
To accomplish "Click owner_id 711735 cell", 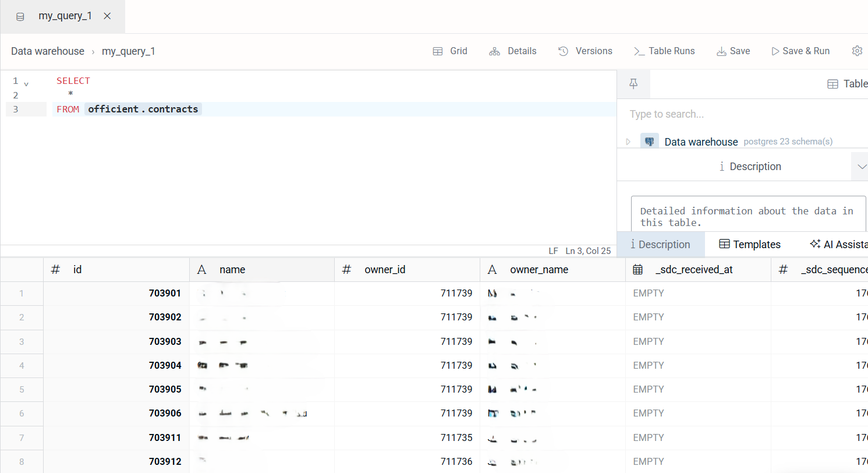I will (408, 437).
